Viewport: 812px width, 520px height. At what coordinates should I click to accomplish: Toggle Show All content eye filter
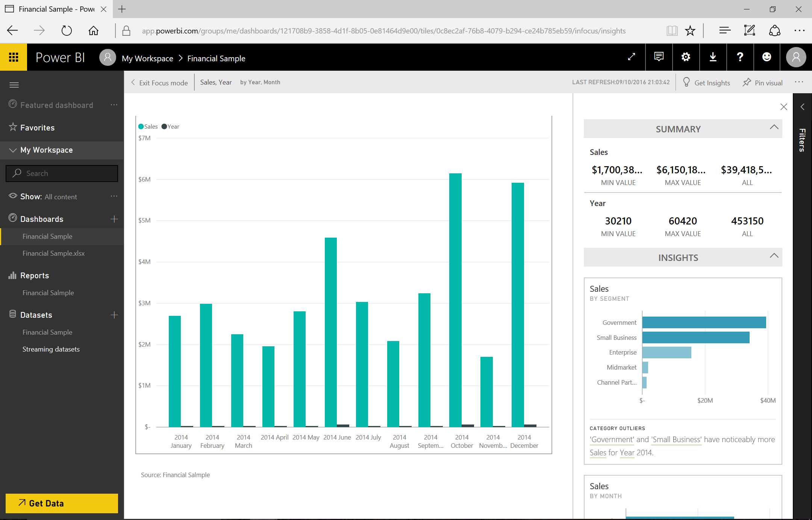13,196
